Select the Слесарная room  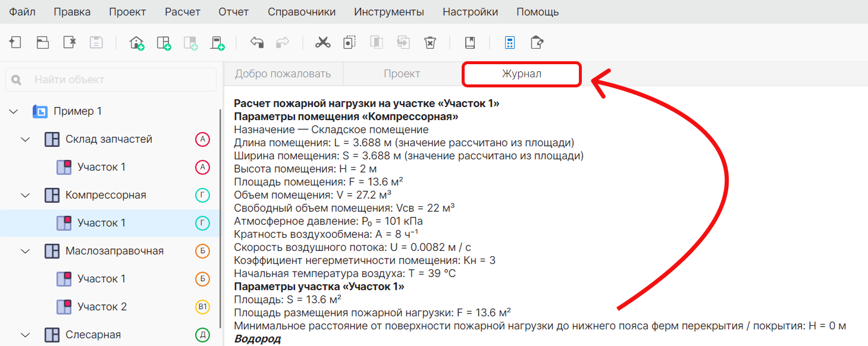(93, 335)
